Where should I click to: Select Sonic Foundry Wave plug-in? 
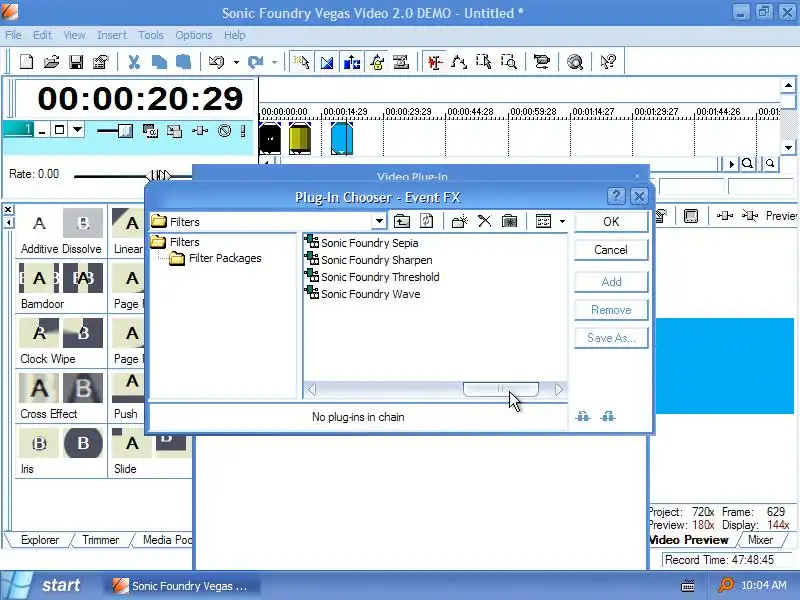(362, 294)
